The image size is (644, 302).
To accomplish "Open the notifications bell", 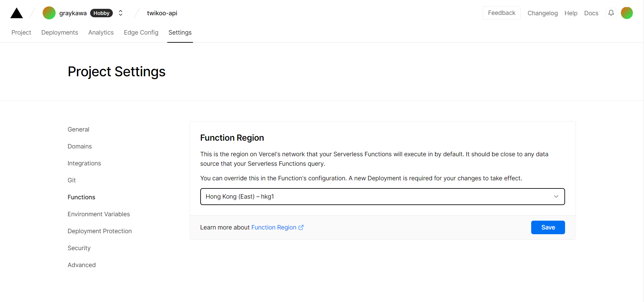I will (611, 13).
